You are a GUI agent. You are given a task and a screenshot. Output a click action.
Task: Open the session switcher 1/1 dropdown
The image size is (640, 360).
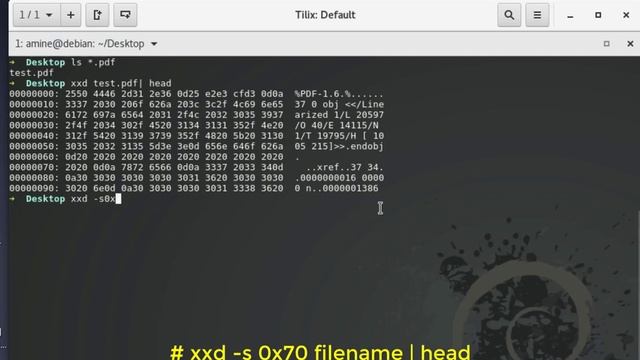36,15
